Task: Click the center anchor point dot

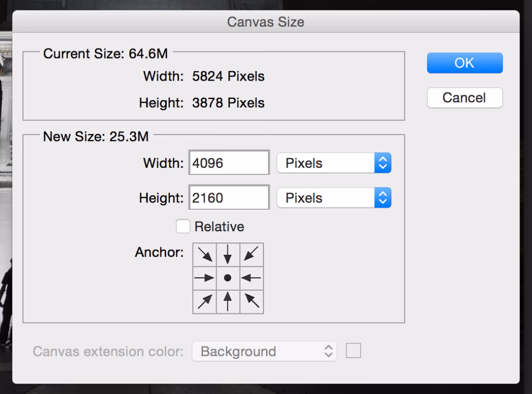Action: tap(228, 278)
